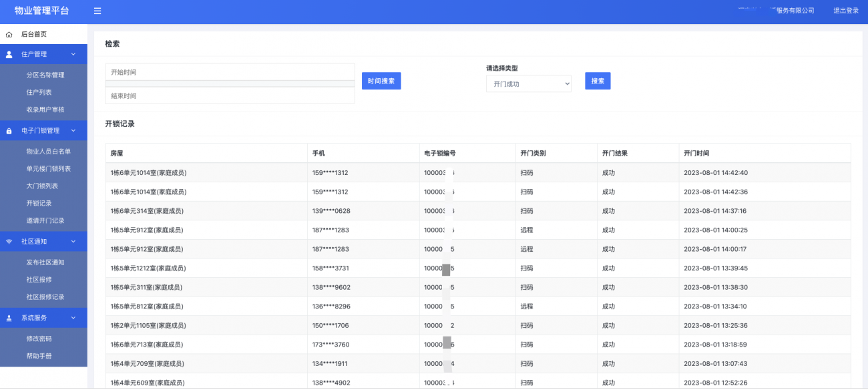Screen dimensions: 868x390
Task: Click the blue 搜索 button
Action: pos(598,81)
